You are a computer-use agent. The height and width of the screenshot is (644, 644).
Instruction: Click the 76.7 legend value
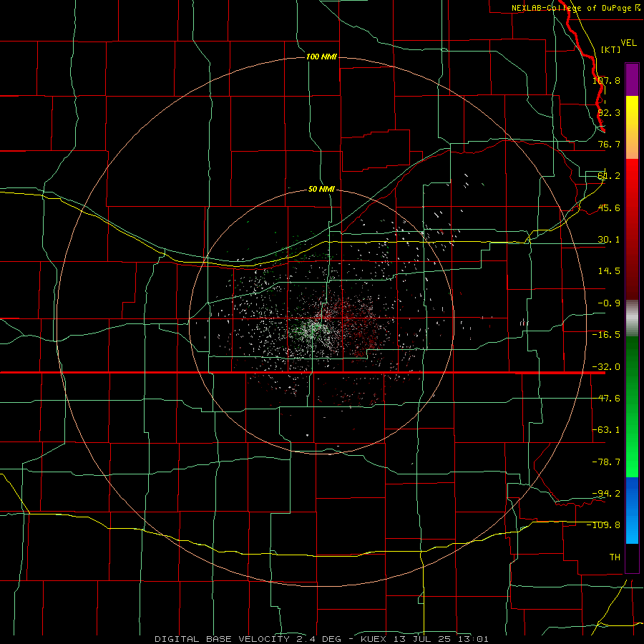[609, 144]
